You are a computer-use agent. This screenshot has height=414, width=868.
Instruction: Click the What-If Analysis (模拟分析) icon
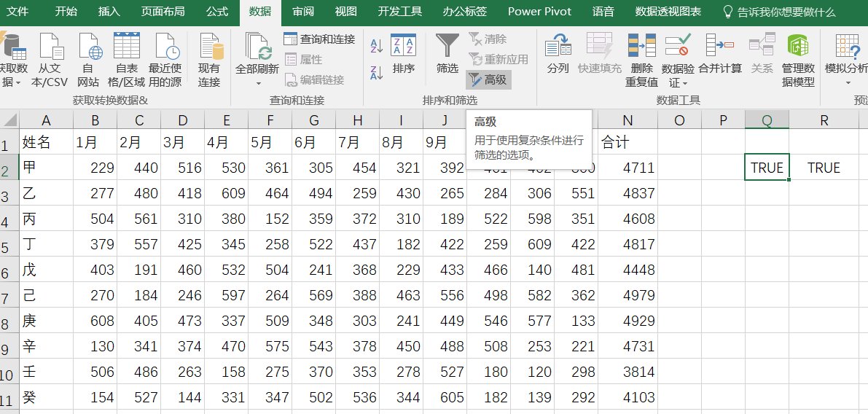pyautogui.click(x=847, y=45)
